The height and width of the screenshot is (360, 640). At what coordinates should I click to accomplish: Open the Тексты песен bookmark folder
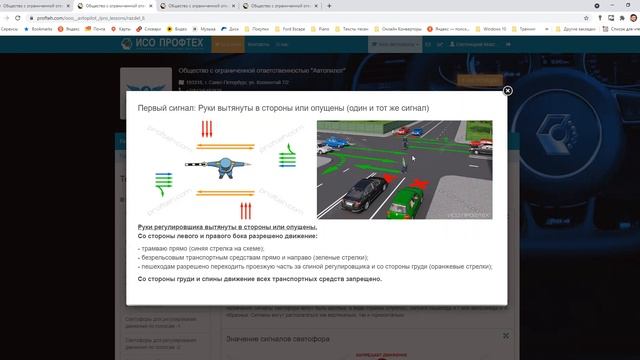(x=351, y=29)
